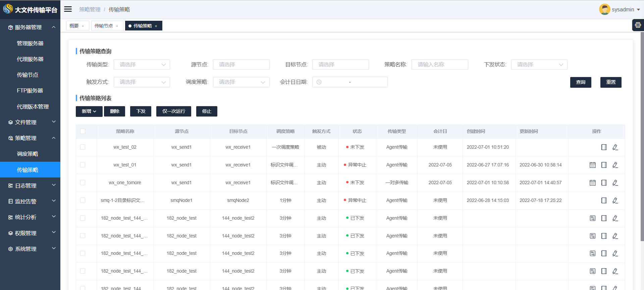Image resolution: width=644 pixels, height=290 pixels.
Task: Focus the 策略名称 input field
Action: tap(440, 65)
